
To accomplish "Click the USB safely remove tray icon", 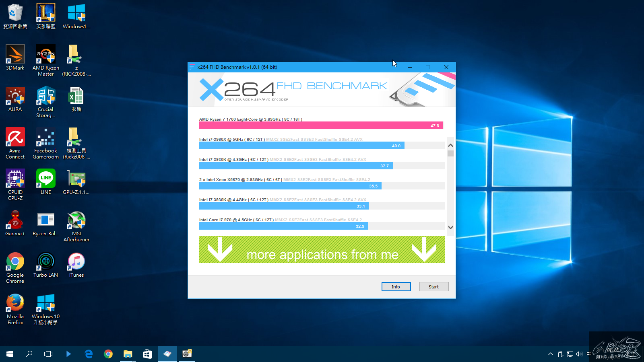I will point(560,354).
